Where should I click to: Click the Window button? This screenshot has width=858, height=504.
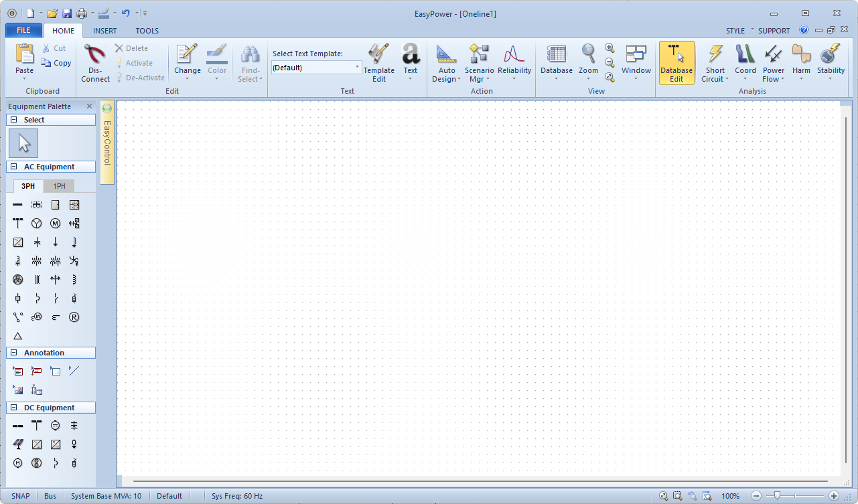636,63
